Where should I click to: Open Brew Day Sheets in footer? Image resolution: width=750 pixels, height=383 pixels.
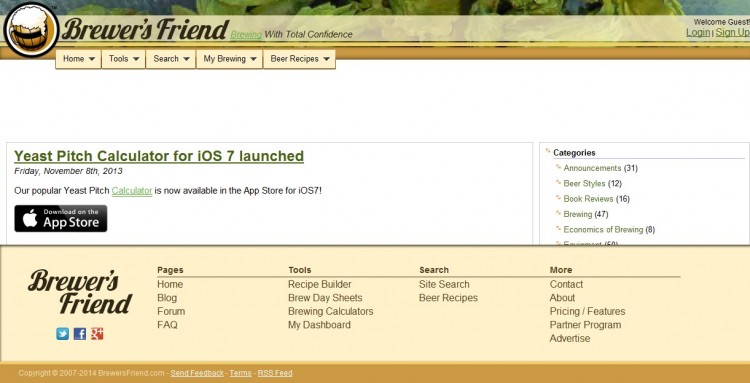tap(325, 297)
